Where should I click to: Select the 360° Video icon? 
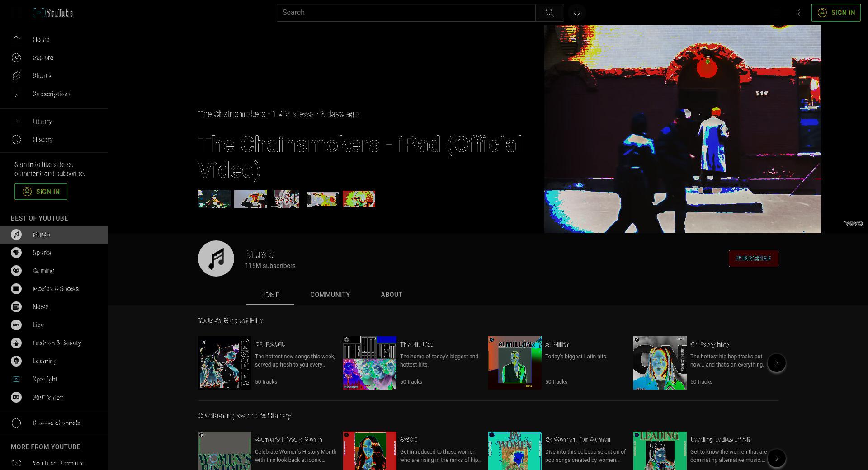pyautogui.click(x=16, y=397)
